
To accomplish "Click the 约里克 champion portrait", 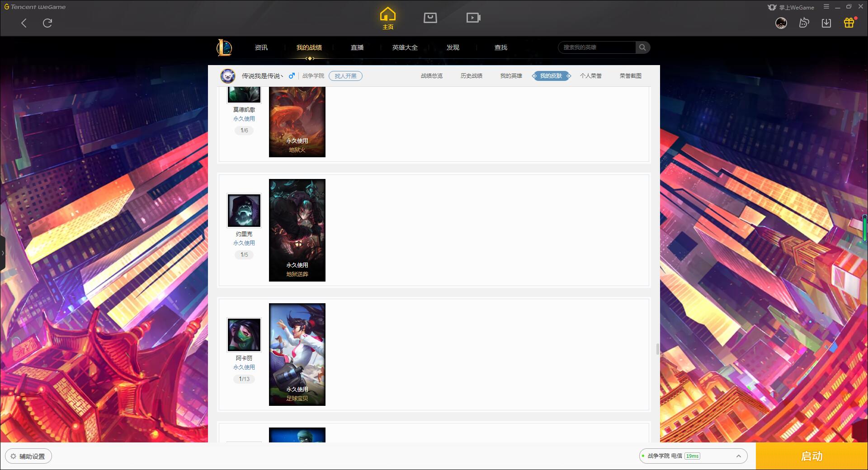I will 244,211.
